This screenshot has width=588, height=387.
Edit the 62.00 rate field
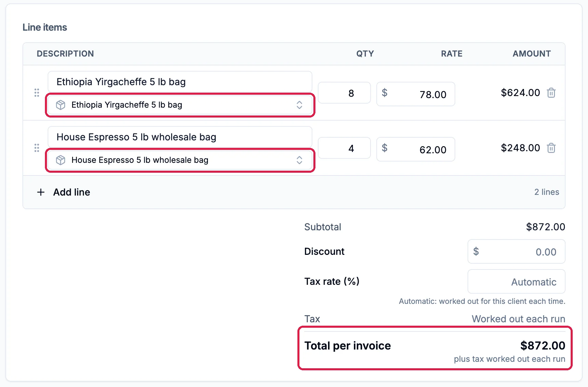pyautogui.click(x=416, y=149)
